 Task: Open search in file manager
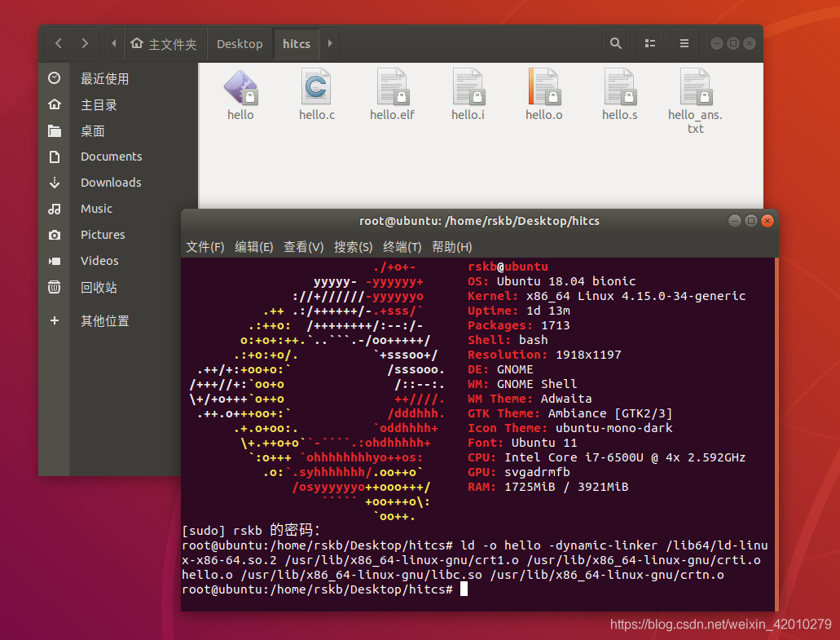(x=616, y=43)
